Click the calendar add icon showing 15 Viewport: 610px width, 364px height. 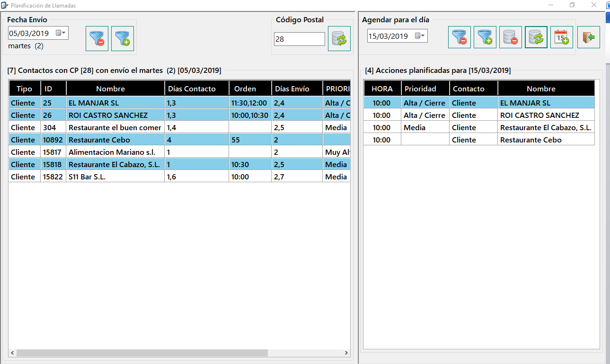[x=562, y=37]
